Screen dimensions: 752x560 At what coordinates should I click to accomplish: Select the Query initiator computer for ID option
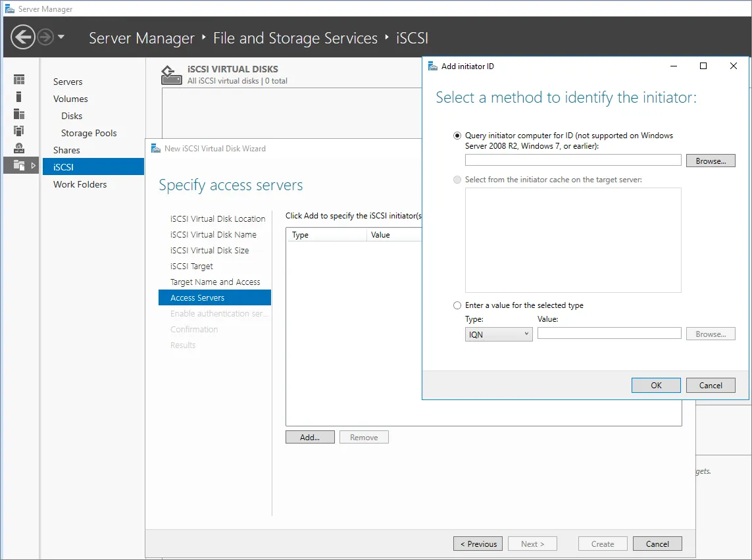(x=457, y=136)
